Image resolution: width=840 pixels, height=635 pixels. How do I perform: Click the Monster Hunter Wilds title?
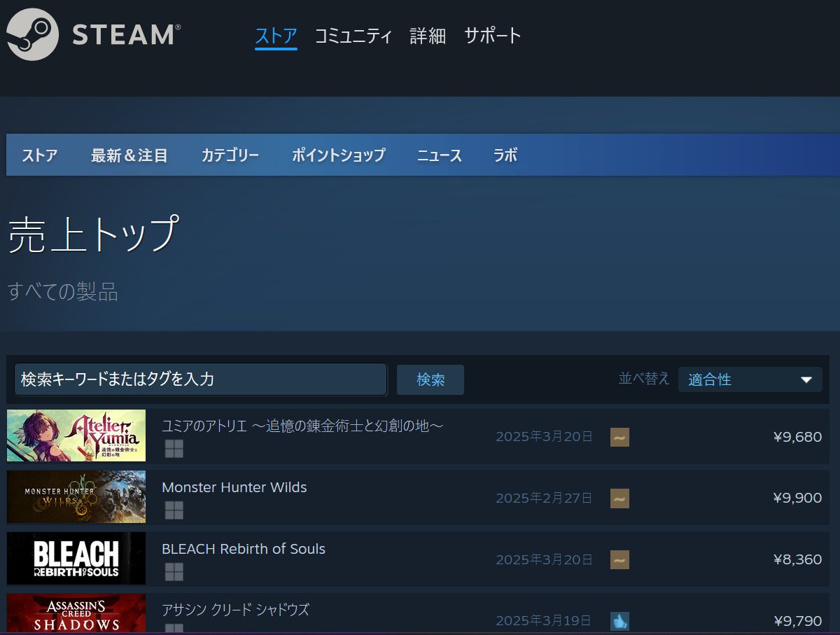point(234,487)
